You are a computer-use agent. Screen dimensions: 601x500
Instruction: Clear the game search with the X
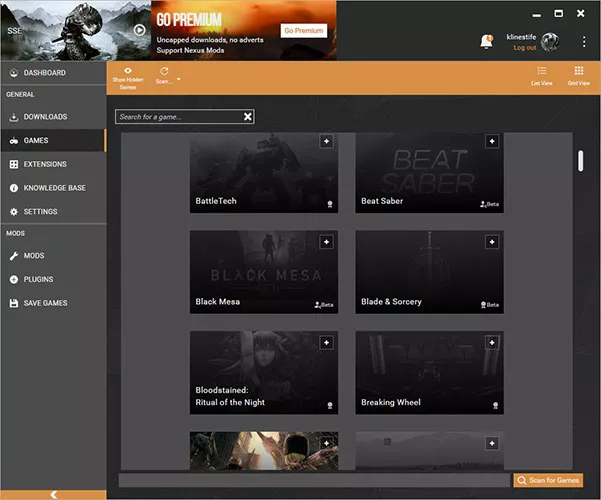(x=248, y=117)
